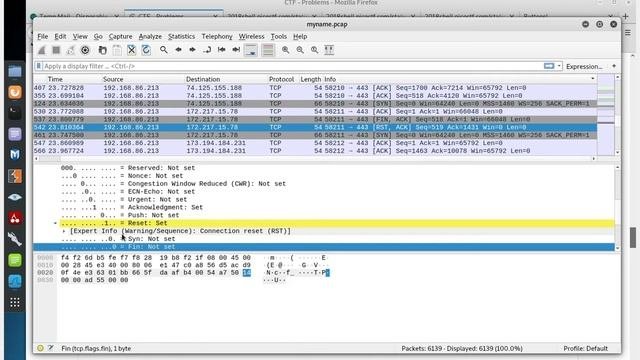Select packet 461 SYN row to 172.217.15.78
Viewport: 640px width, 360px height.
(x=315, y=135)
